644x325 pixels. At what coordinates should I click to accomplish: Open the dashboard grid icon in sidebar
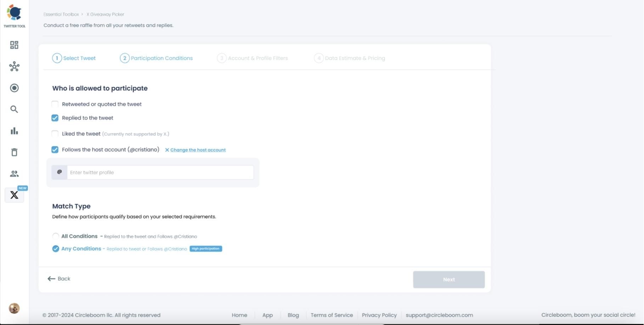[14, 45]
